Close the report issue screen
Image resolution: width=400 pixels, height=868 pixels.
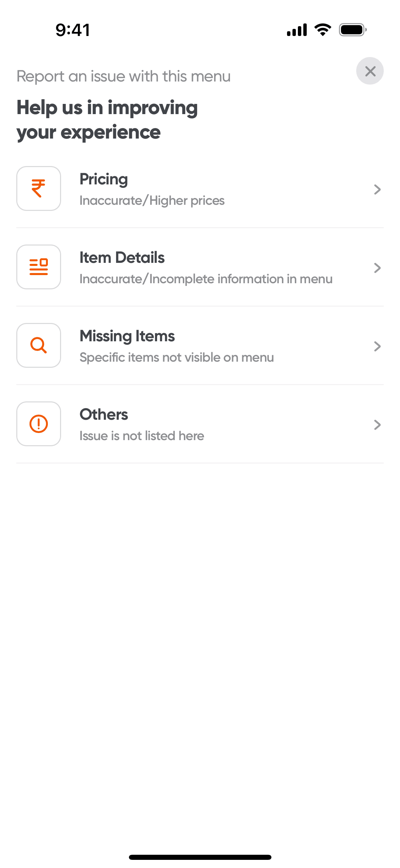pos(370,71)
